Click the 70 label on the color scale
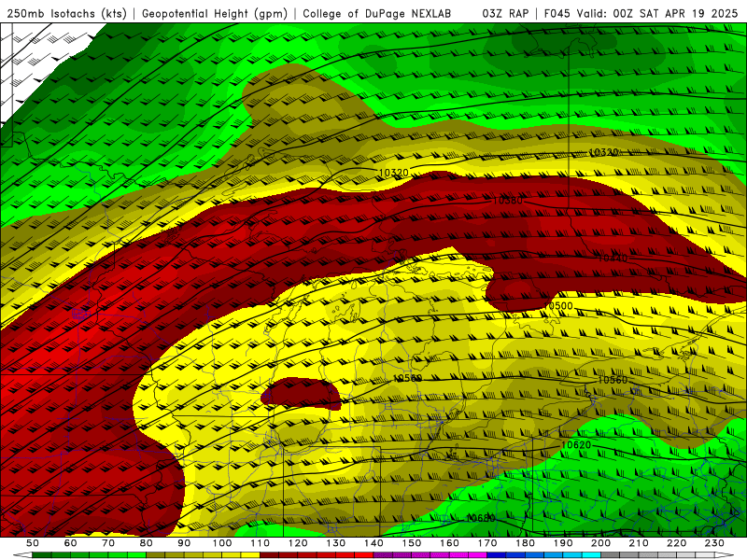This screenshot has height=560, width=747. (x=108, y=543)
